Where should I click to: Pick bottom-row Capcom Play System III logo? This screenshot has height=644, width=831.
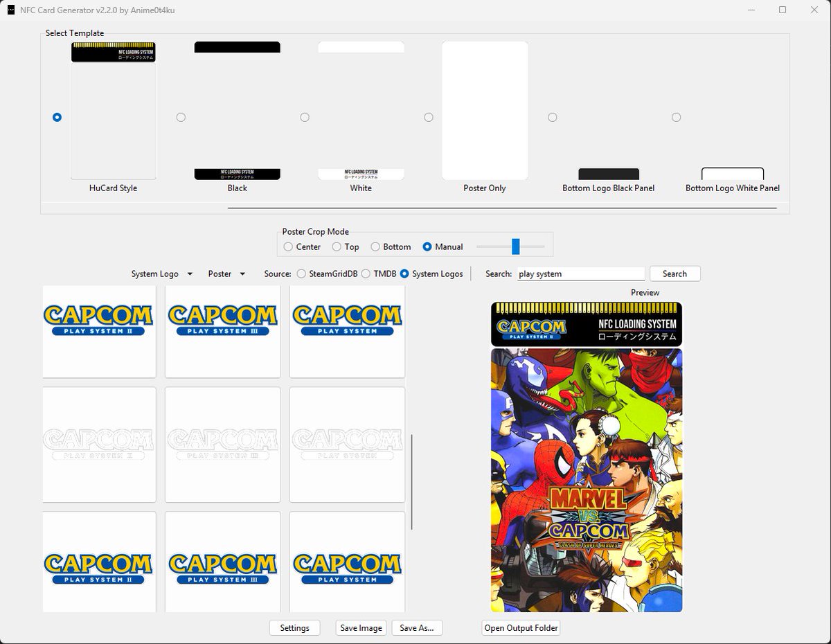[x=223, y=562]
